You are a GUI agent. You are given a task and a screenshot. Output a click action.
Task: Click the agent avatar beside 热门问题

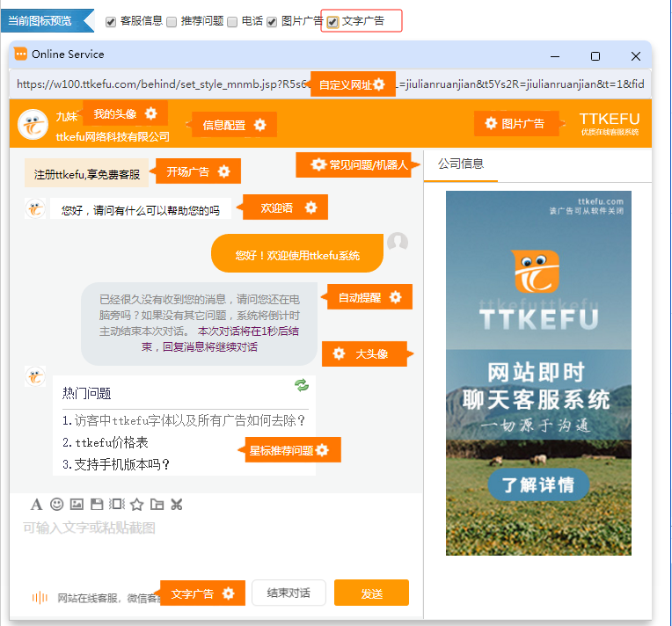[35, 376]
